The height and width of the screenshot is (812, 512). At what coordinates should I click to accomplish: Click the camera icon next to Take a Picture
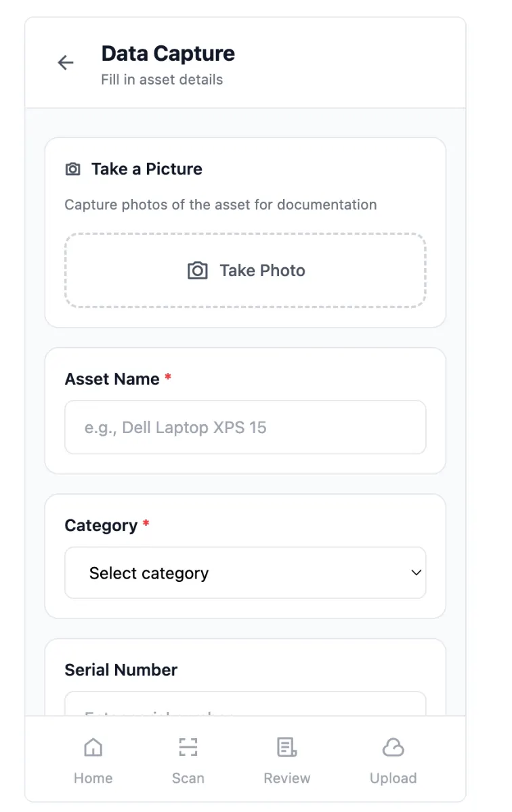(x=72, y=168)
